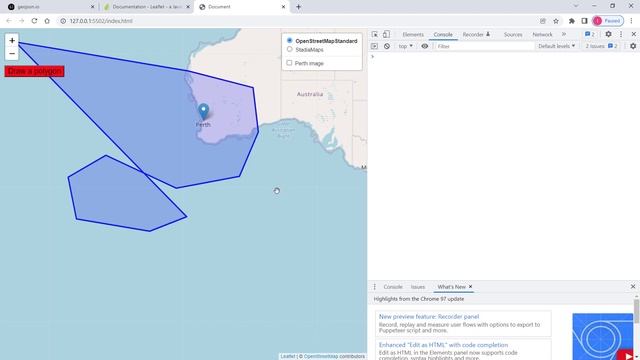Enable the Perth image overlay checkbox
Viewport: 640px width, 360px height.
(289, 63)
